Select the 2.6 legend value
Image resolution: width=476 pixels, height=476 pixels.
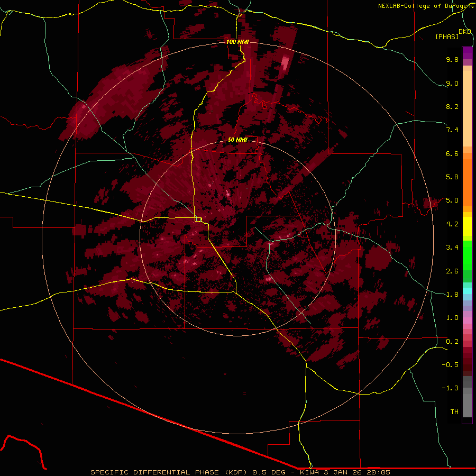tap(452, 271)
